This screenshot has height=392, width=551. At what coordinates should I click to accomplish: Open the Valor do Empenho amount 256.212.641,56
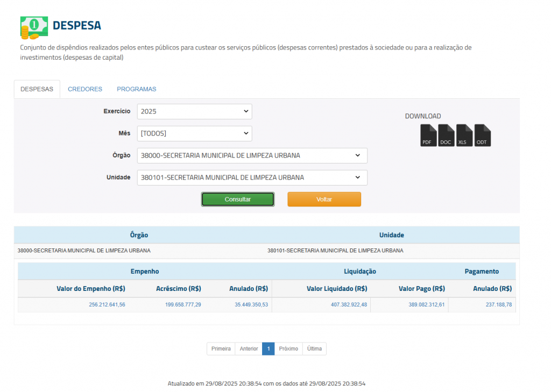click(x=107, y=305)
